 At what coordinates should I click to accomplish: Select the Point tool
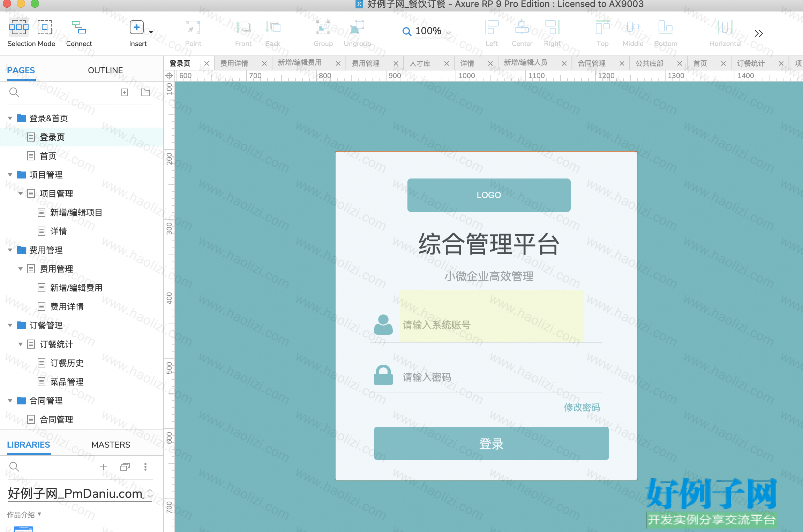tap(193, 27)
